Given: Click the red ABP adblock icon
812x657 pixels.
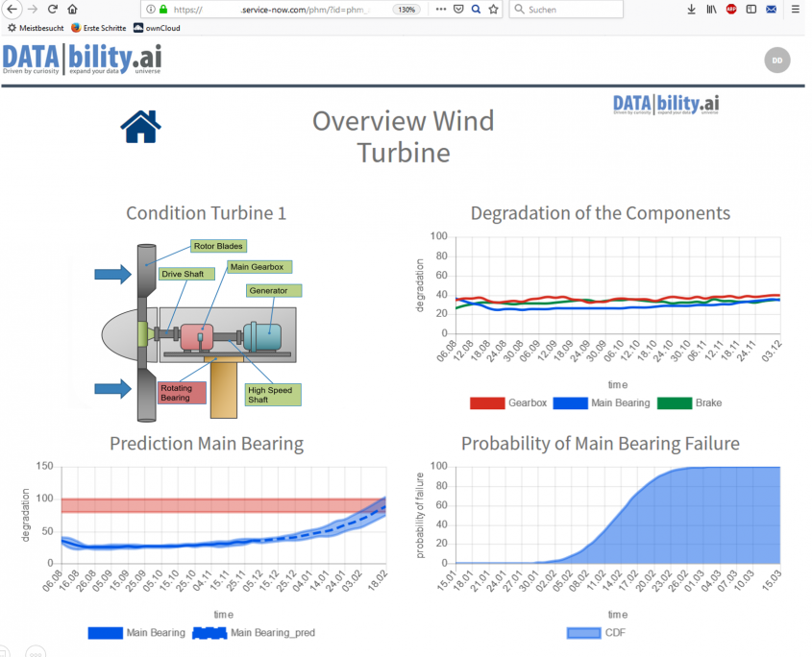Looking at the screenshot, I should pyautogui.click(x=731, y=10).
